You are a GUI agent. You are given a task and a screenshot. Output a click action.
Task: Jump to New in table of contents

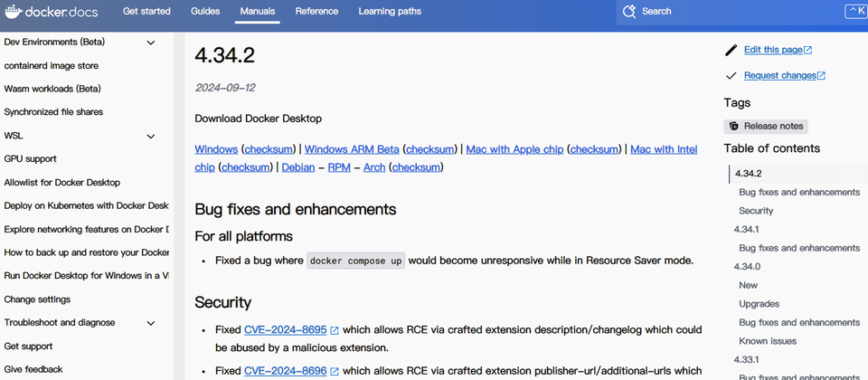749,285
